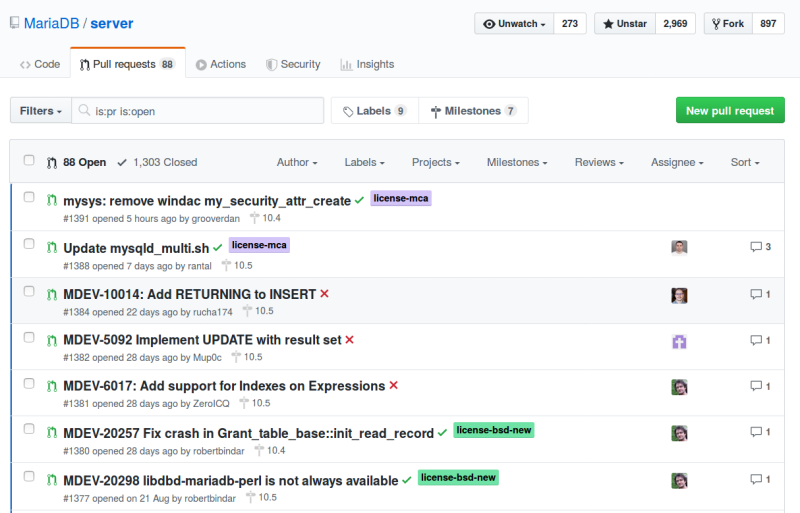Check the box for MDEV-20257 PR
The height and width of the screenshot is (513, 800).
click(x=29, y=429)
